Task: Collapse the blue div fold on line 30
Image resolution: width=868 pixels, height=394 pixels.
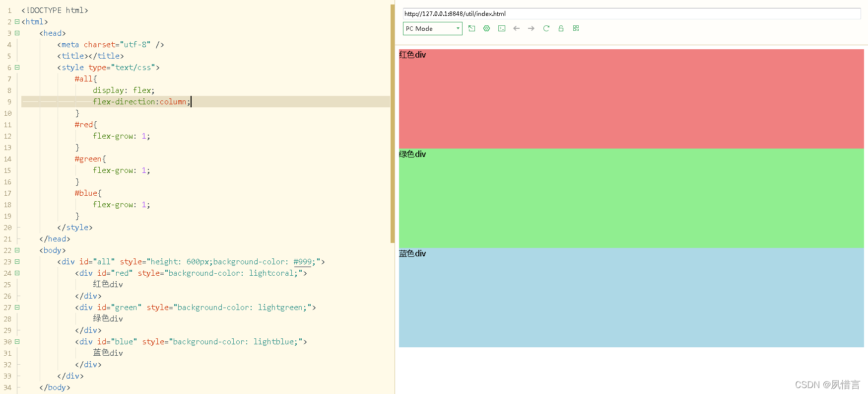Action: (x=17, y=341)
